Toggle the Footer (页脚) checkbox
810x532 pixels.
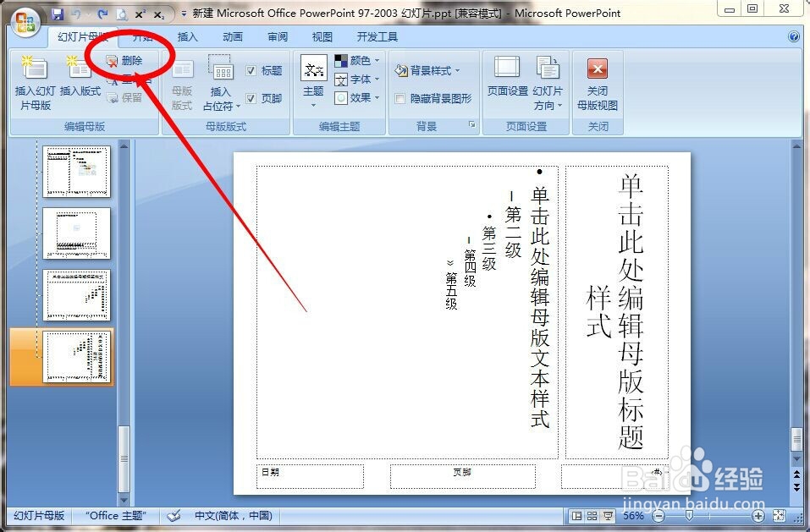(252, 98)
